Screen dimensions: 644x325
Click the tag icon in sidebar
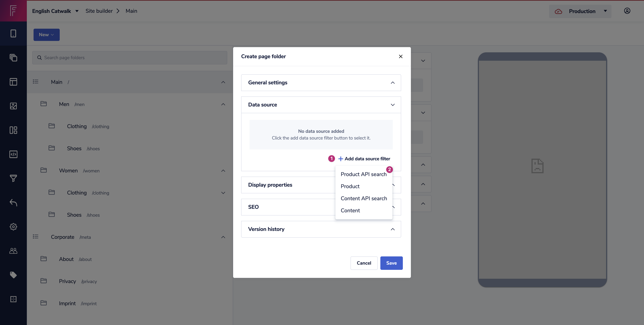(13, 275)
